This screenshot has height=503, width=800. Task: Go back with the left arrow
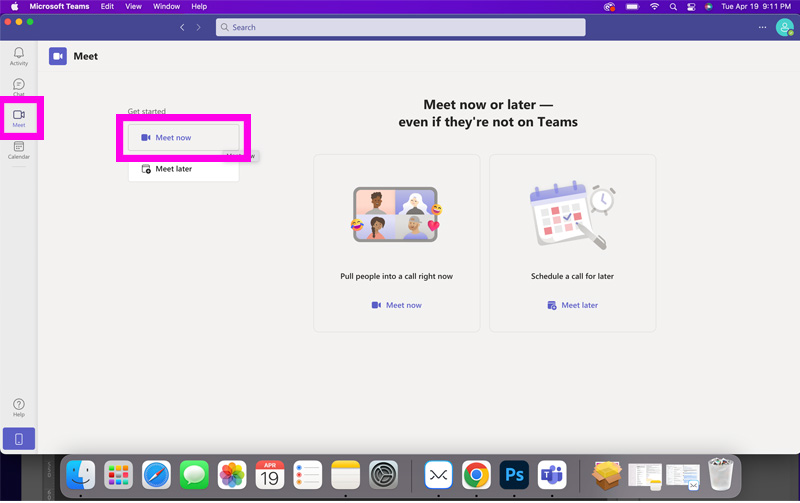point(182,28)
